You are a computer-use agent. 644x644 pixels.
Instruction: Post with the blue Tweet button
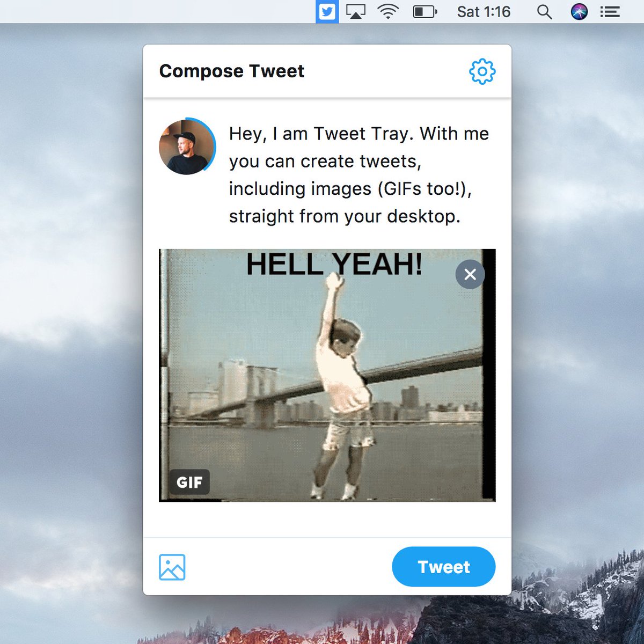[x=444, y=567]
